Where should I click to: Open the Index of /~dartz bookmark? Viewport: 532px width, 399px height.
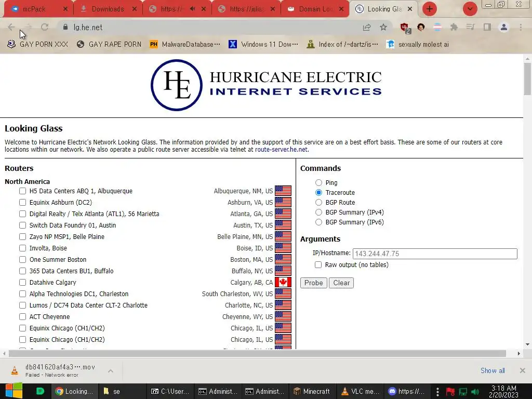point(342,45)
